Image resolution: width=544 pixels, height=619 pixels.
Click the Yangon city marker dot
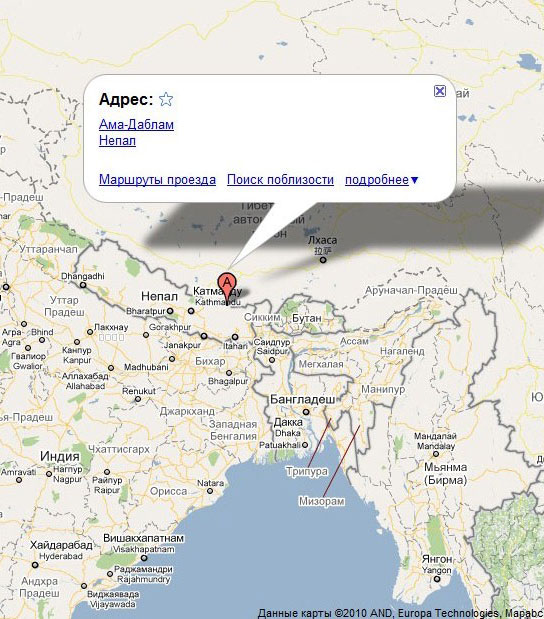[437, 579]
